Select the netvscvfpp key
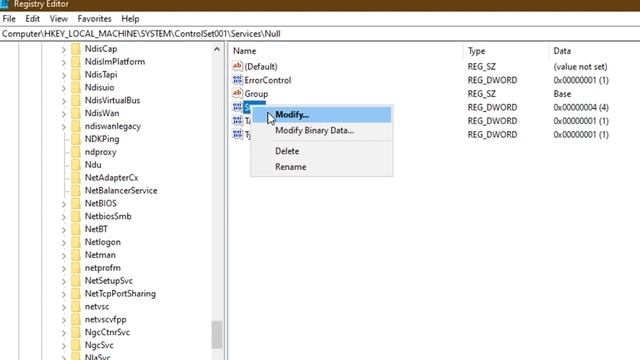 coord(105,320)
